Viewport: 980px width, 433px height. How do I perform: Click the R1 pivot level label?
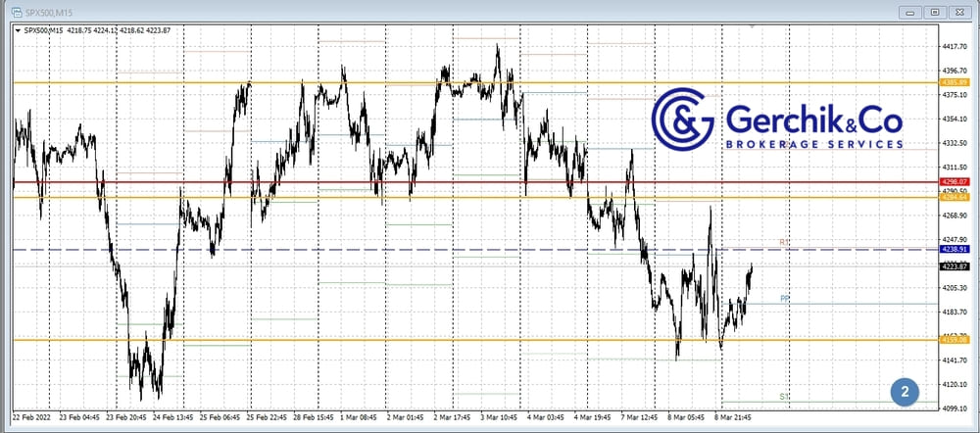tap(784, 241)
